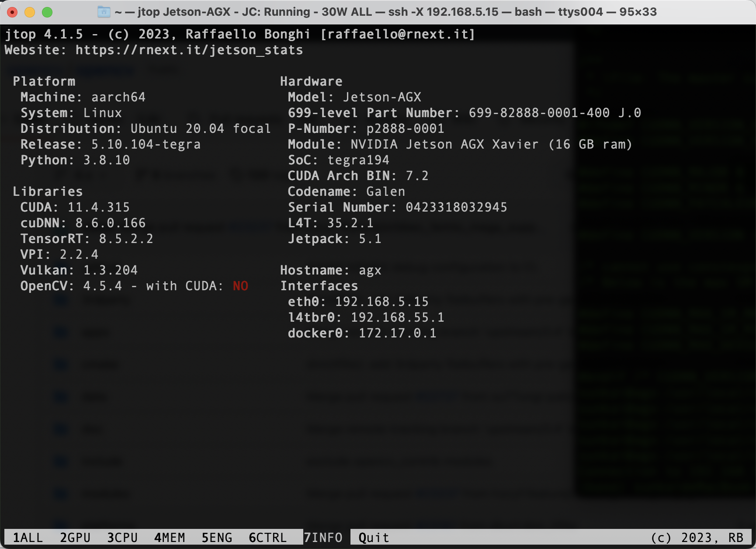The height and width of the screenshot is (549, 756).
Task: Click the Hardware section heading
Action: [312, 81]
